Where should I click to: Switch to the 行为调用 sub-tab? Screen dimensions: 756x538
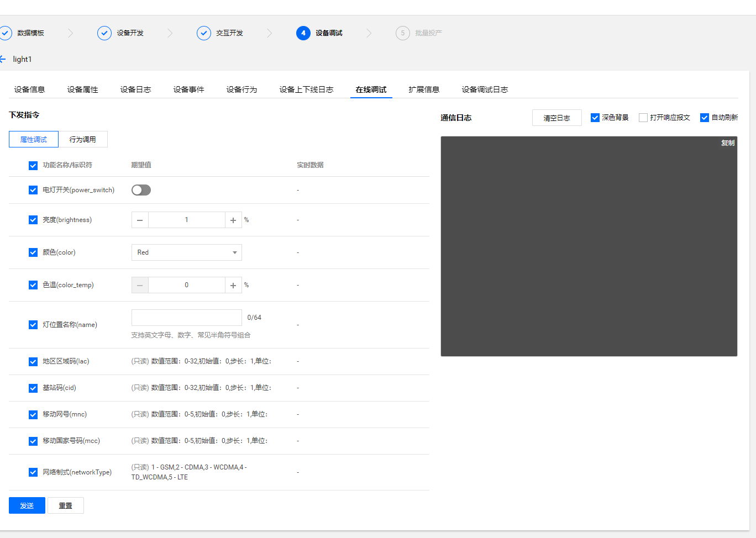click(x=83, y=139)
